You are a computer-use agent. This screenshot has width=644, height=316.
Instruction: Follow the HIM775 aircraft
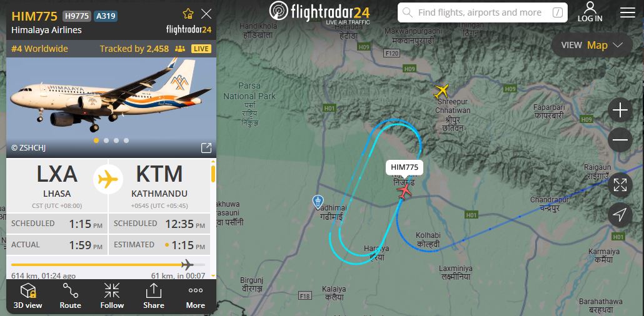tap(112, 295)
